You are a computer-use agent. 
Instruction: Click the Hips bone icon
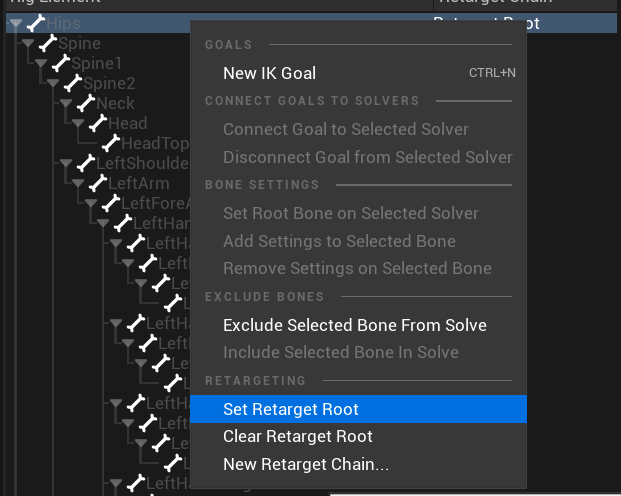coord(36,23)
